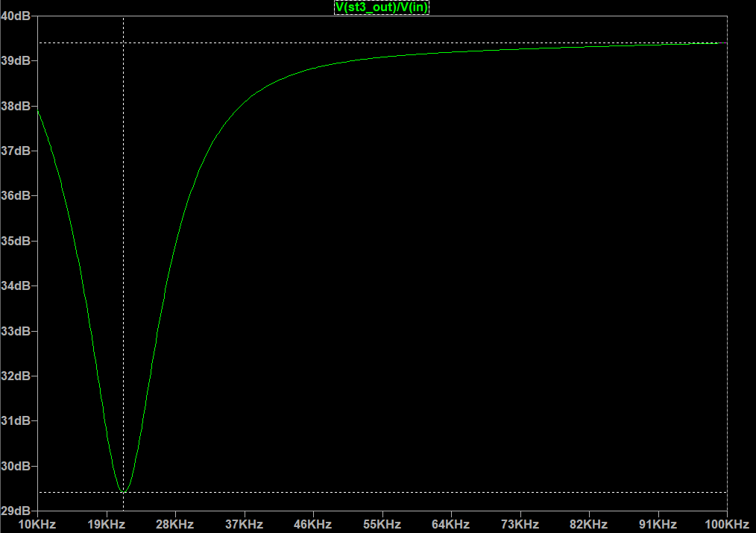Select the 28KHz tick label
Viewport: 756px width, 533px height.
[175, 525]
